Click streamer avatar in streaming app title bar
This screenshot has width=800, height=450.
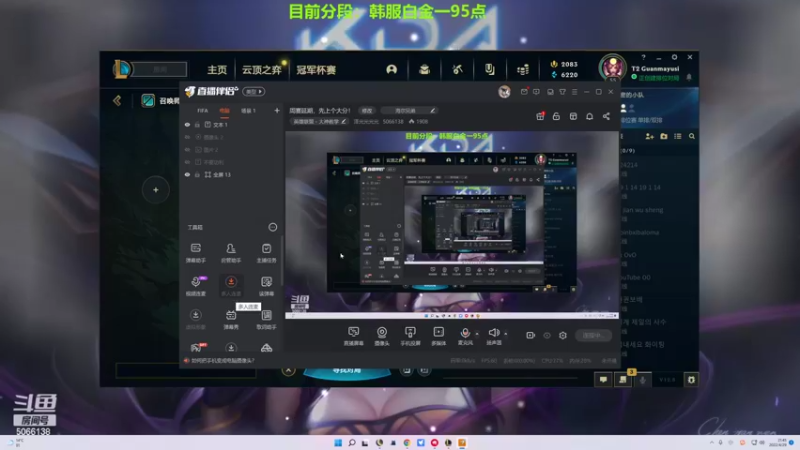[x=504, y=92]
